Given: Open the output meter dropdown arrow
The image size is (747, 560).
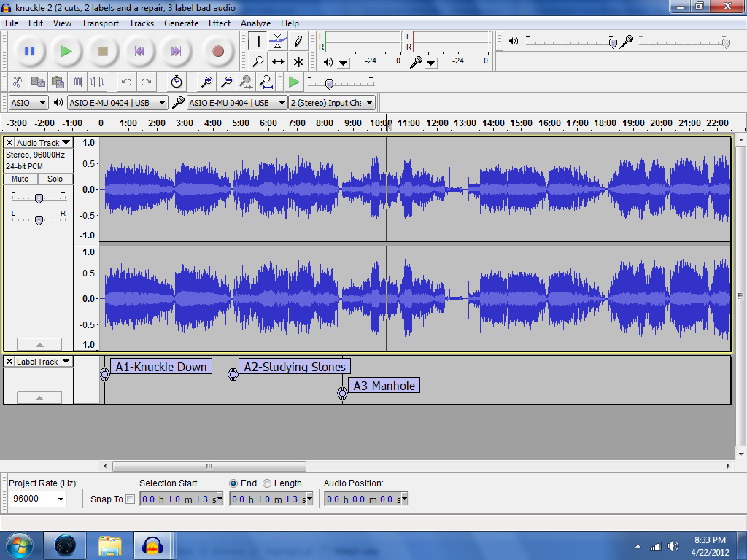Looking at the screenshot, I should (344, 63).
